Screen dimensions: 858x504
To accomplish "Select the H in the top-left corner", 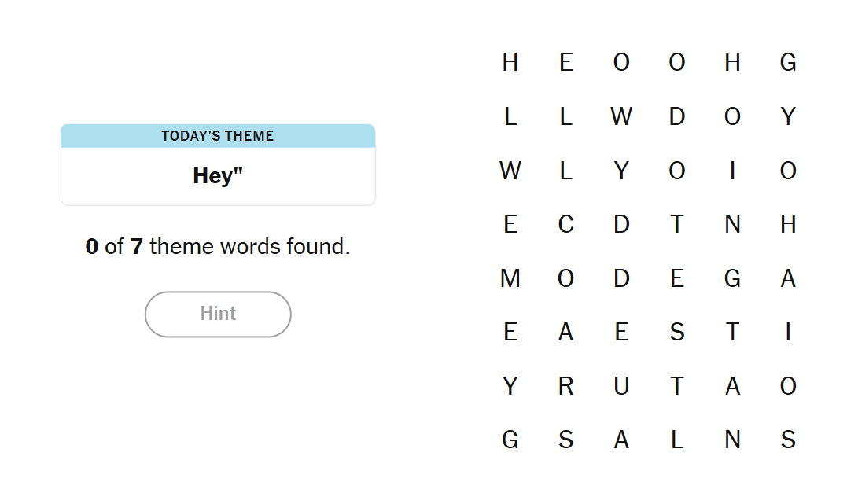I will (x=510, y=62).
